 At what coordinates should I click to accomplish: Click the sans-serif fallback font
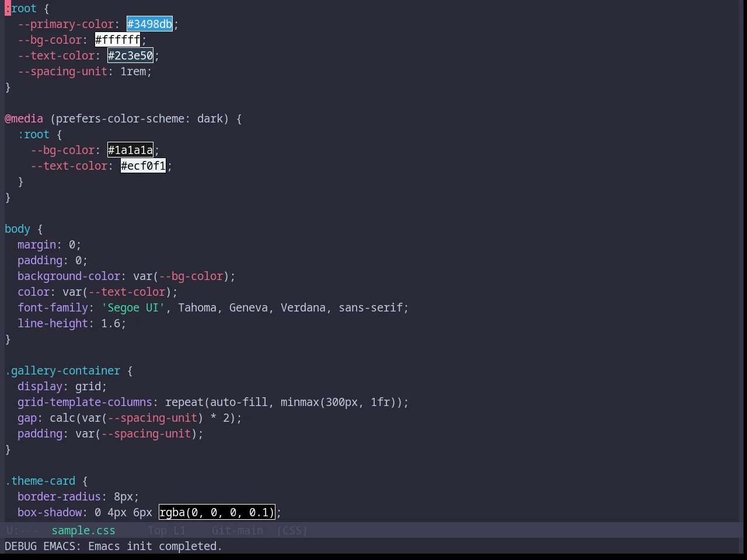pos(371,307)
